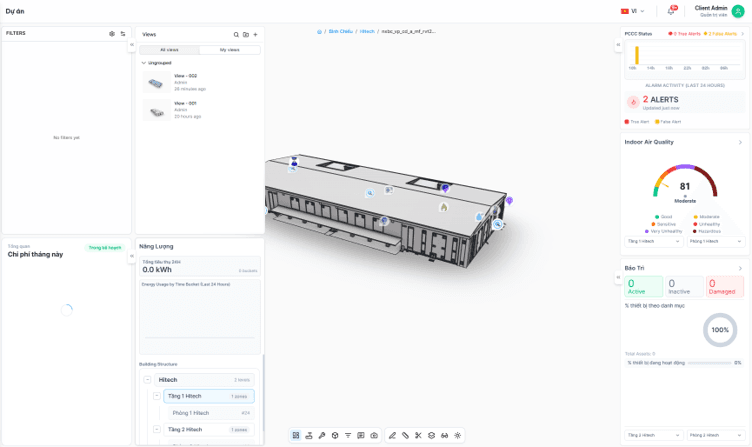Select the Phòng 1 Hitech tree row
Viewport: 752px width, 447px height.
pos(211,413)
